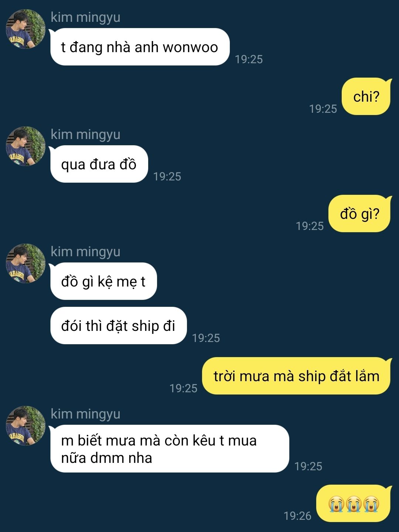The width and height of the screenshot is (399, 532).
Task: Tap the 19:26 timestamp
Action: tap(297, 516)
